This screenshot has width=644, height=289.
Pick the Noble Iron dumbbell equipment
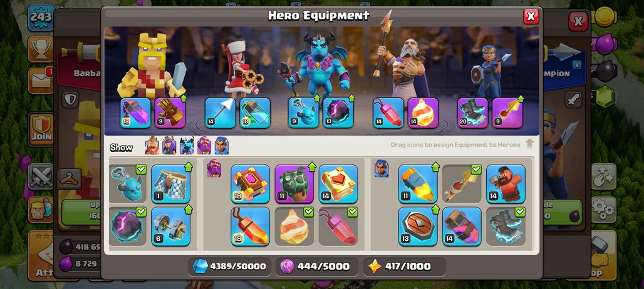pyautogui.click(x=170, y=226)
